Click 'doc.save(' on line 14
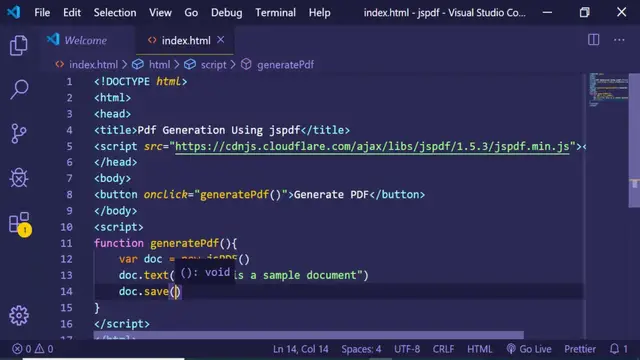The image size is (640, 360). [147, 291]
